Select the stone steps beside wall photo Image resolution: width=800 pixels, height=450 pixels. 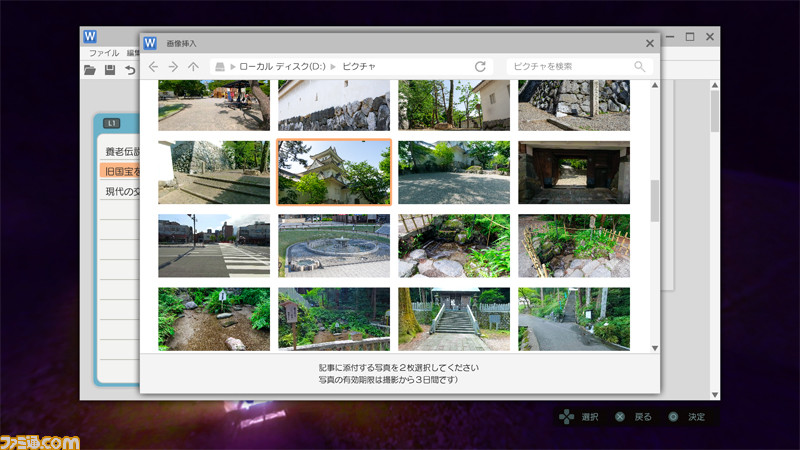pyautogui.click(x=214, y=172)
